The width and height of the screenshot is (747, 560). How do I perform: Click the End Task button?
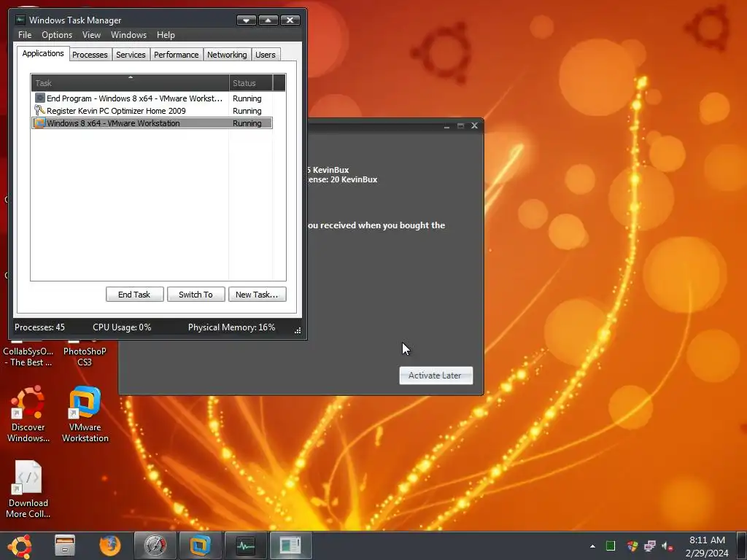click(134, 295)
